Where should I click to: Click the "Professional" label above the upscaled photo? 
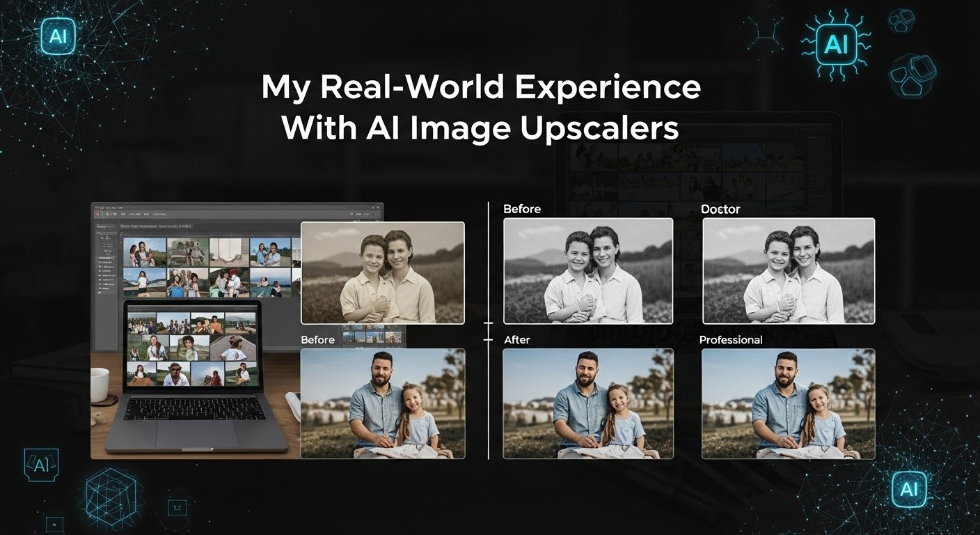731,339
